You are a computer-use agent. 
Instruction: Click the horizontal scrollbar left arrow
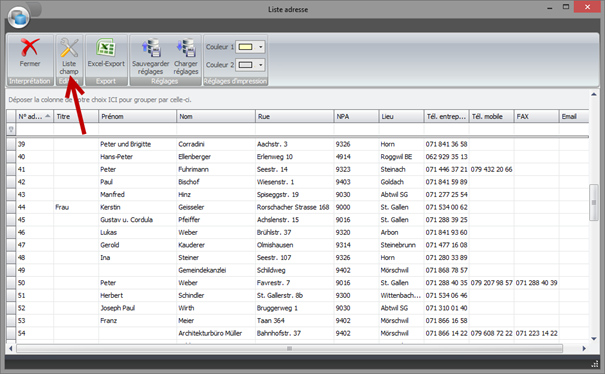[x=11, y=348]
